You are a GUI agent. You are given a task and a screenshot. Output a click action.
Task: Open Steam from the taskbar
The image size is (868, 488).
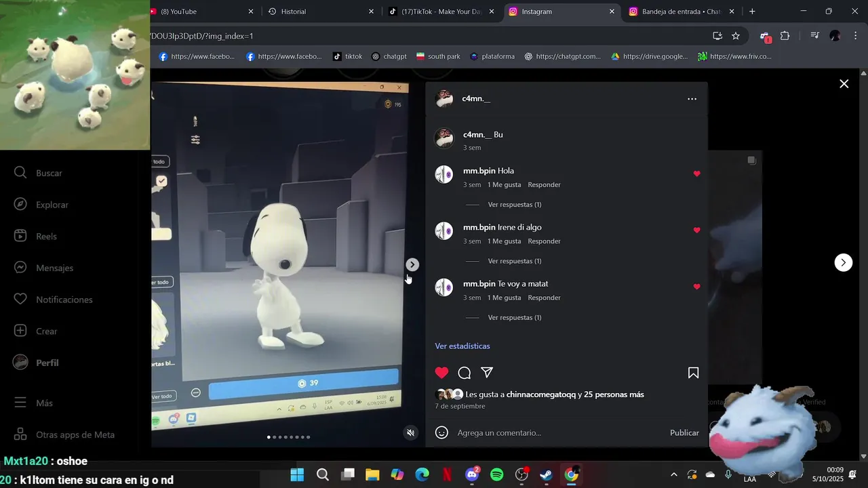(546, 475)
